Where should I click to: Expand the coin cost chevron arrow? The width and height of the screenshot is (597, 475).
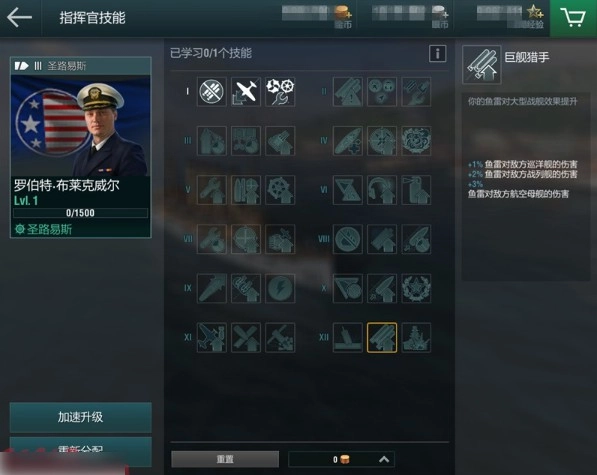point(384,459)
